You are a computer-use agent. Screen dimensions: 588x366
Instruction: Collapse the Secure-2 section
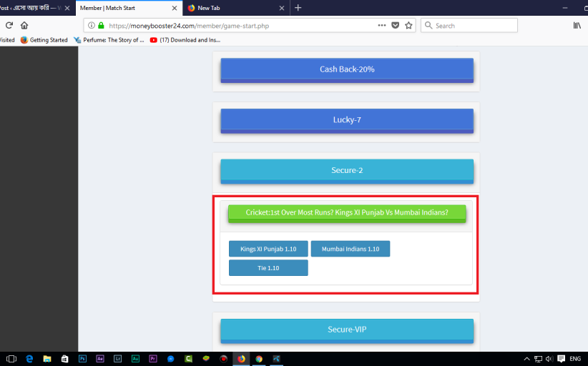coord(347,170)
